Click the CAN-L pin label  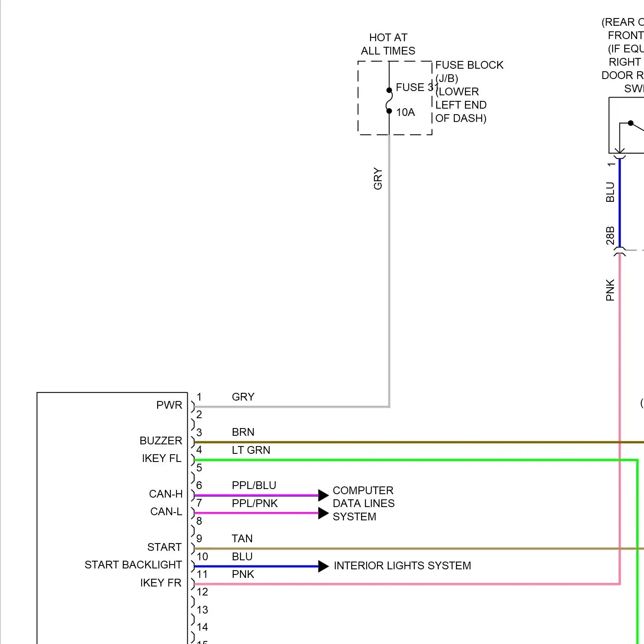click(166, 511)
